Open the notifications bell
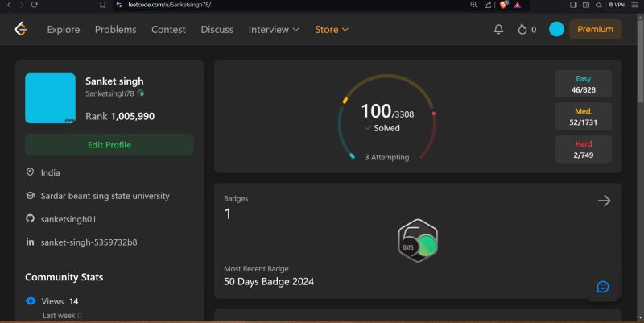This screenshot has width=644, height=323. pyautogui.click(x=498, y=29)
